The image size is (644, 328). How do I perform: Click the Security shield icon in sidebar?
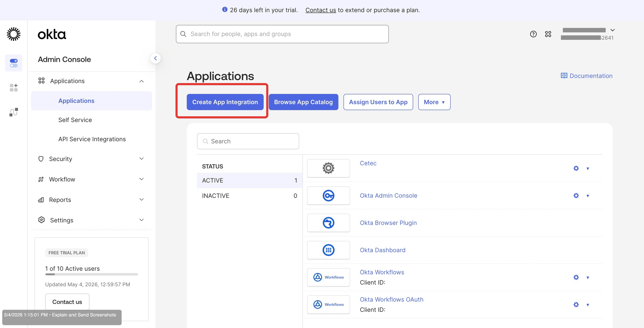coord(41,159)
